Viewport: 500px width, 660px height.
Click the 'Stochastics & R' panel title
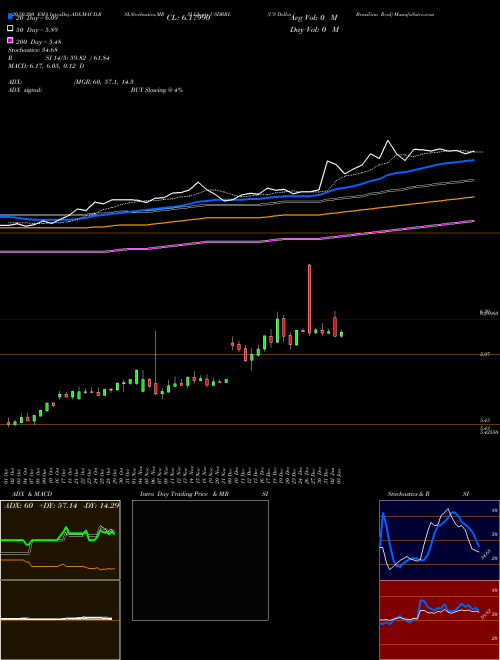[408, 494]
